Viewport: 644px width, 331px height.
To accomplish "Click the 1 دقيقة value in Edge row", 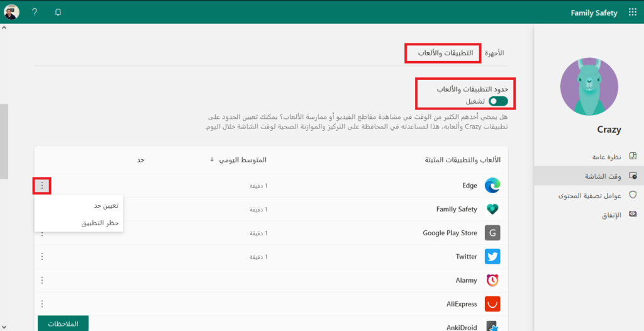I will point(258,186).
